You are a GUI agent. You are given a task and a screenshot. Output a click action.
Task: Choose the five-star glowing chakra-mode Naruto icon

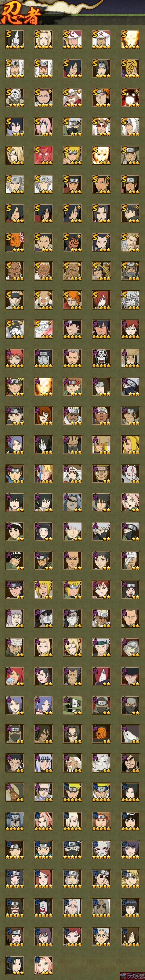pyautogui.click(x=130, y=40)
